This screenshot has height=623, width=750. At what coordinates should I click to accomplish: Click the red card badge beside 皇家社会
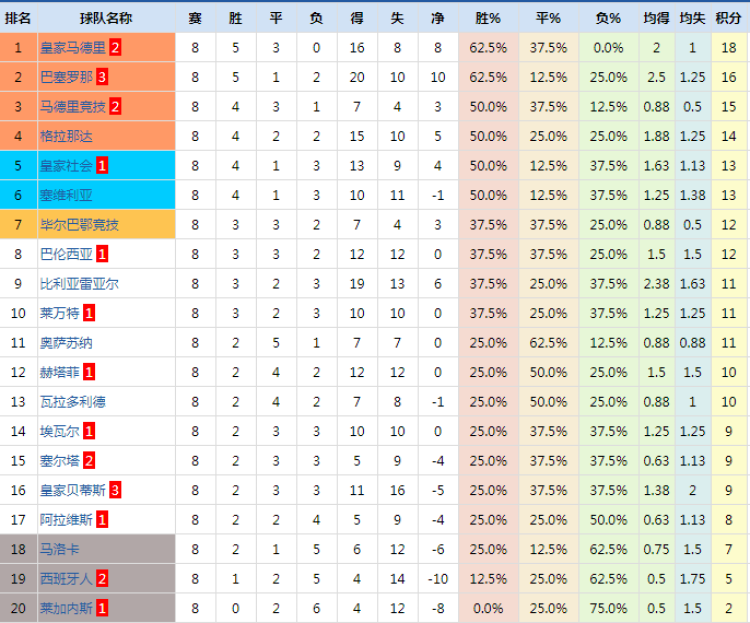(x=102, y=166)
